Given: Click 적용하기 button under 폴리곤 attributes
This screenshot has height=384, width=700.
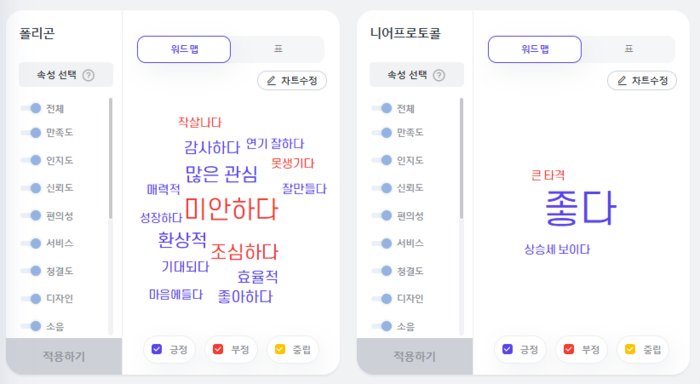Looking at the screenshot, I should click(64, 356).
